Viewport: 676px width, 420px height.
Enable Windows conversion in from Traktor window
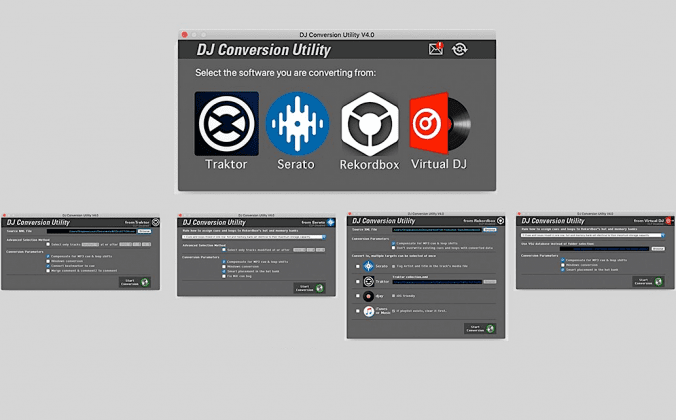point(48,261)
